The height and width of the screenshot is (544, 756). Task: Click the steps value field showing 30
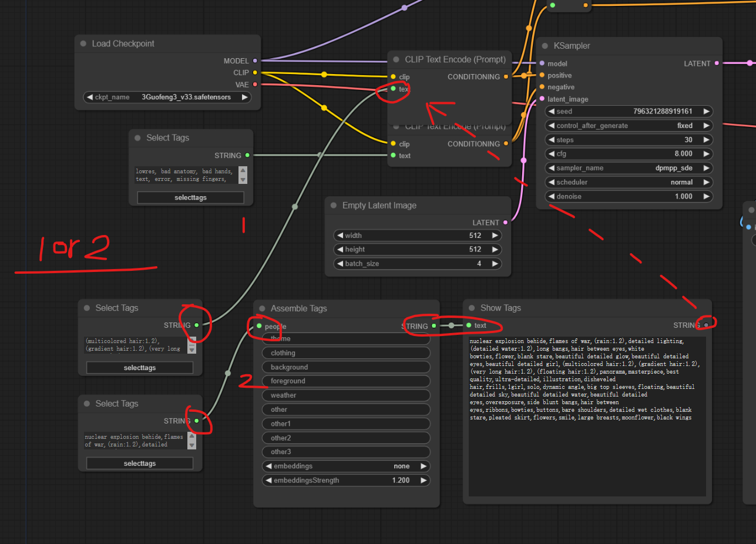pyautogui.click(x=629, y=140)
